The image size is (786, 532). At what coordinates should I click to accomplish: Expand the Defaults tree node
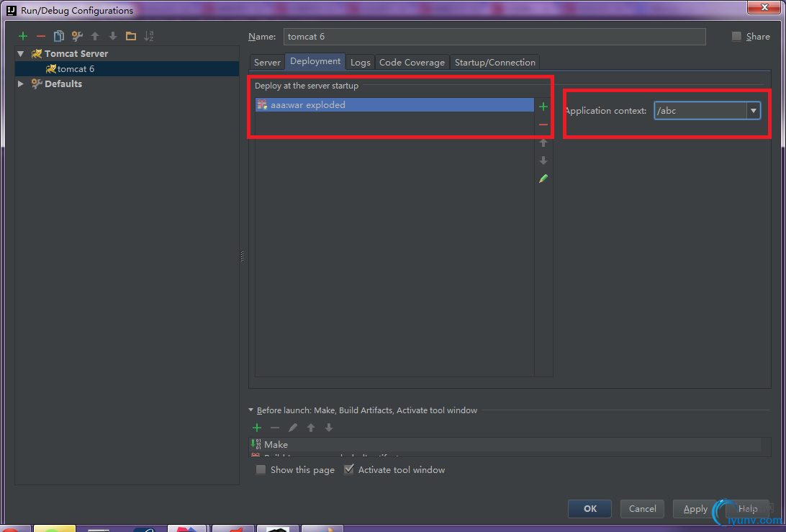tap(21, 84)
